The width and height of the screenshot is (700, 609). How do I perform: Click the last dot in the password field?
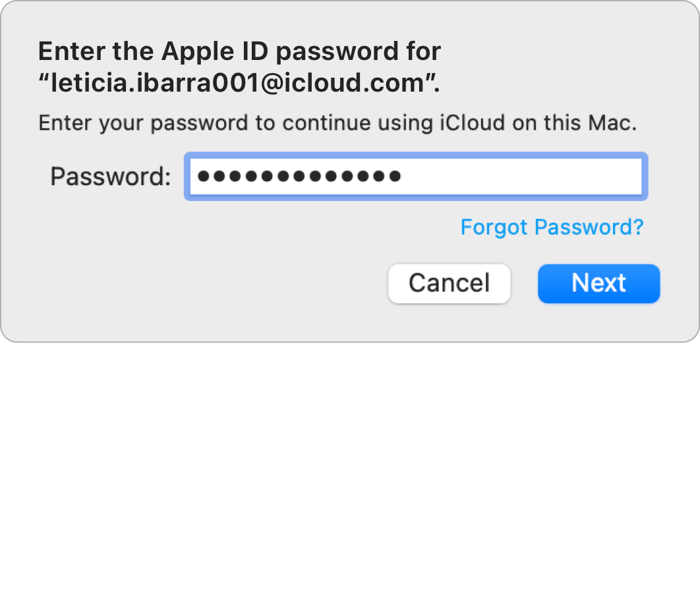point(394,177)
